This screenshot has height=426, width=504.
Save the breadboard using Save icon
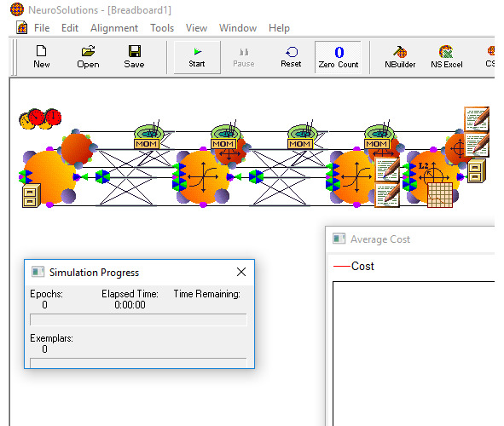(x=134, y=57)
